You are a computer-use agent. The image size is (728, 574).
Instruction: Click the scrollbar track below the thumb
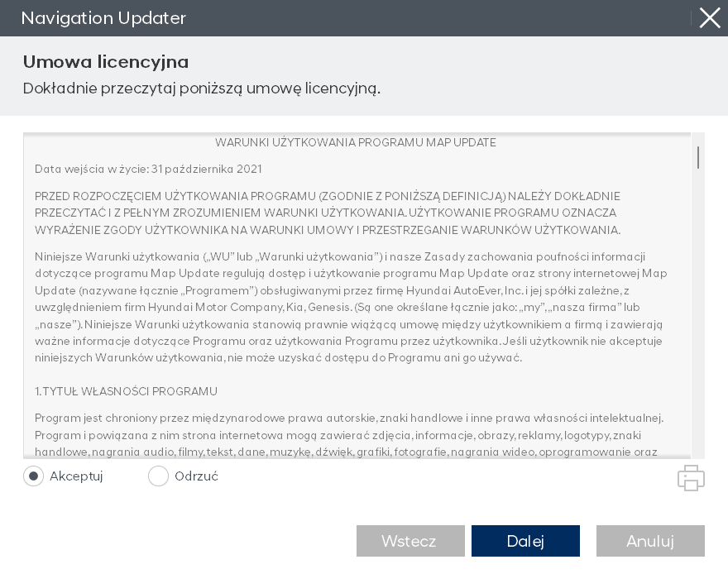(698, 331)
